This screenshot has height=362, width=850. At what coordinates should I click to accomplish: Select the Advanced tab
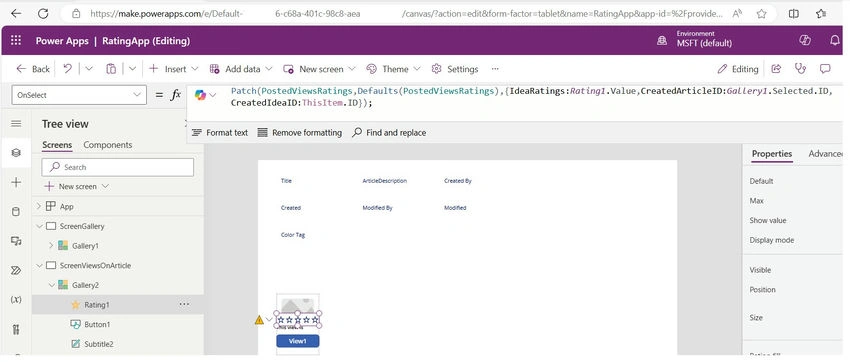pyautogui.click(x=825, y=153)
